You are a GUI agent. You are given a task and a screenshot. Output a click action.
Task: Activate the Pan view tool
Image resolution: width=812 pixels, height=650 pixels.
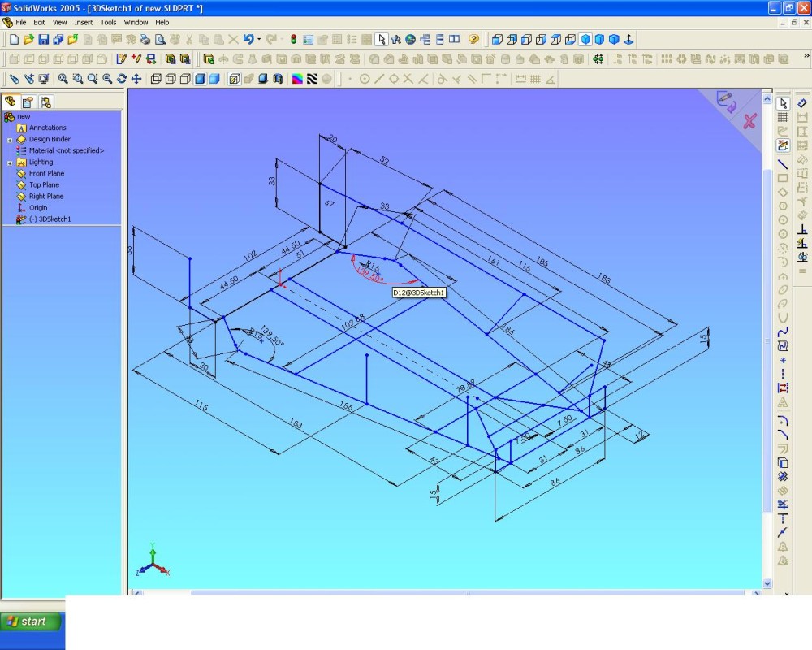pos(136,79)
